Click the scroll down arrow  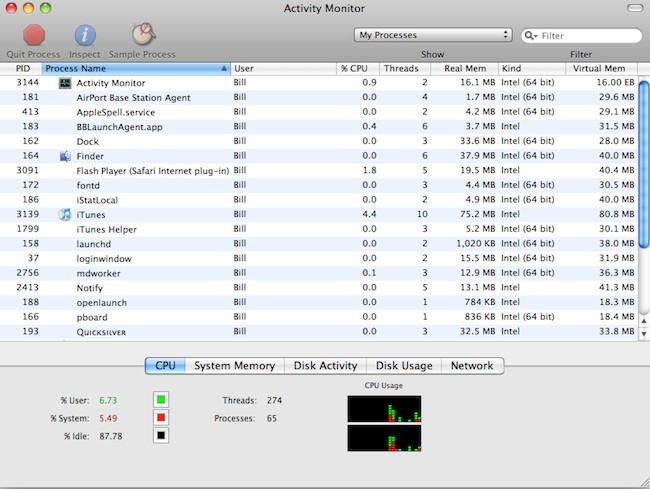pos(644,333)
